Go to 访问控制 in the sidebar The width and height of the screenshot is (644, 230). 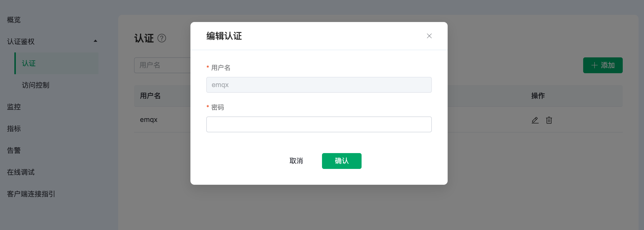(36, 85)
